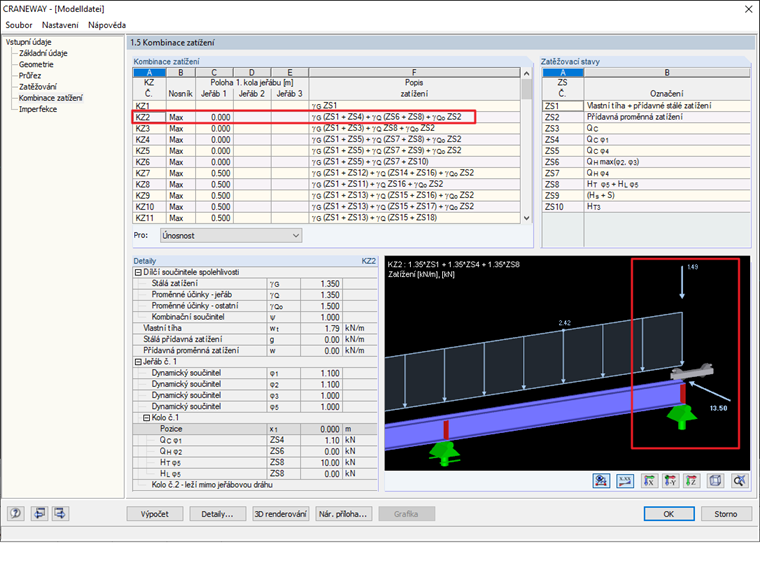Select row KZ6 in combinations table
The image size is (760, 570).
pos(327,162)
